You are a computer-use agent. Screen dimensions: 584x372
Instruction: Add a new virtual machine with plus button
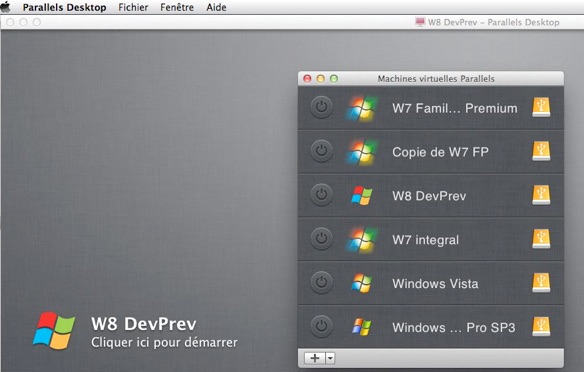[315, 358]
